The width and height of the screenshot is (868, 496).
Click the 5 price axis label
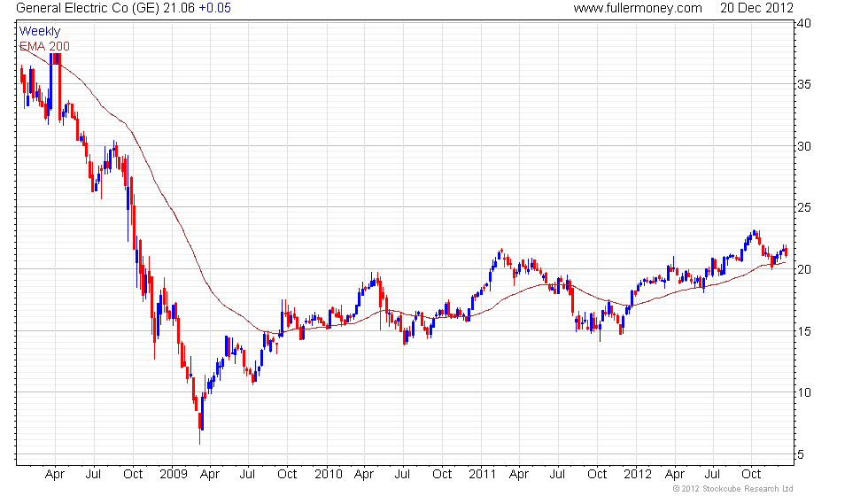[x=801, y=454]
